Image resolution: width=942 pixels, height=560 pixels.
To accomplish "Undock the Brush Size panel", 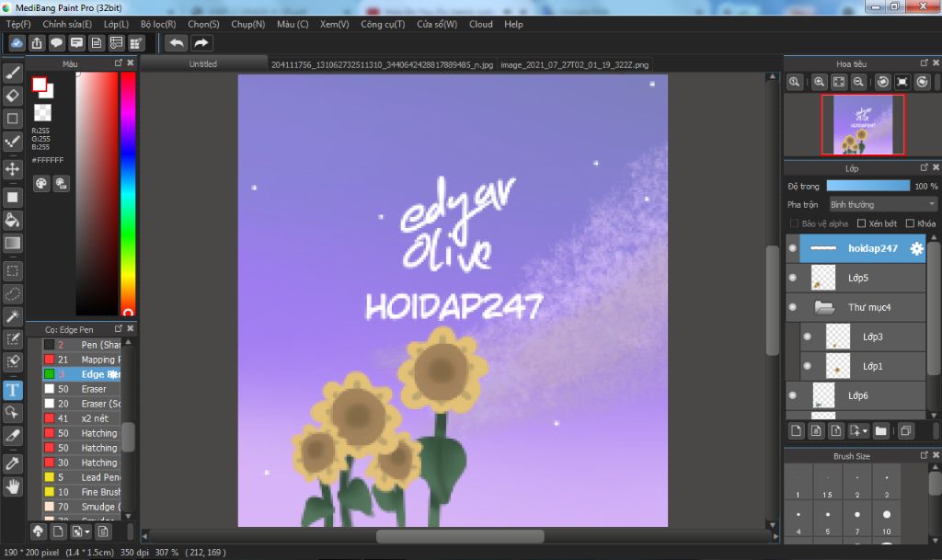I will click(x=924, y=455).
